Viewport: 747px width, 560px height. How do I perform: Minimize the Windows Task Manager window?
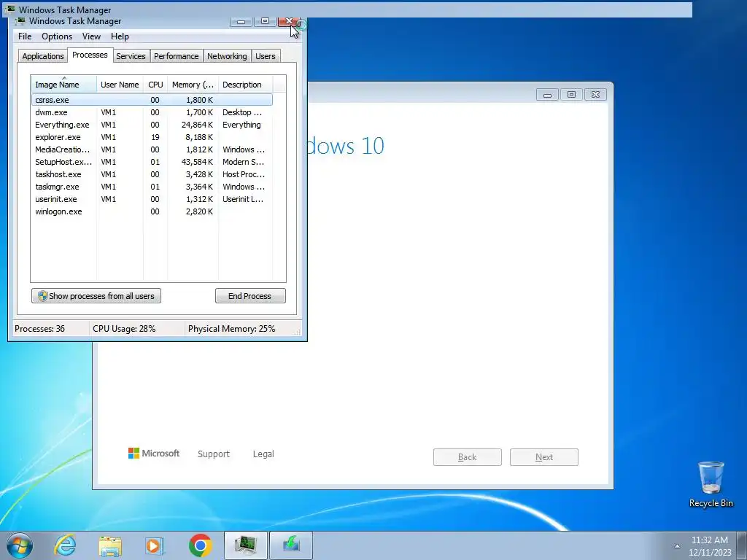241,21
